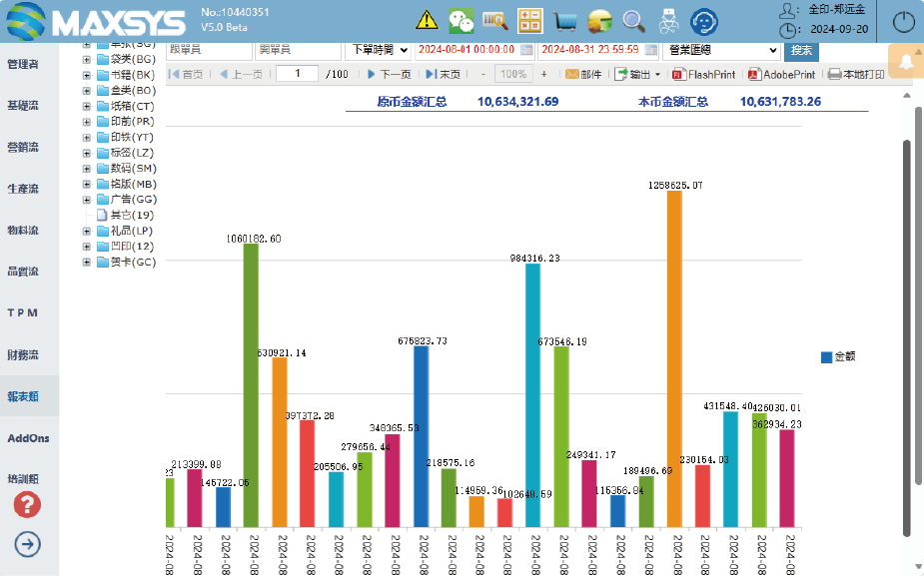Image resolution: width=924 pixels, height=576 pixels.
Task: Open calendar picker for end date
Action: pyautogui.click(x=650, y=50)
